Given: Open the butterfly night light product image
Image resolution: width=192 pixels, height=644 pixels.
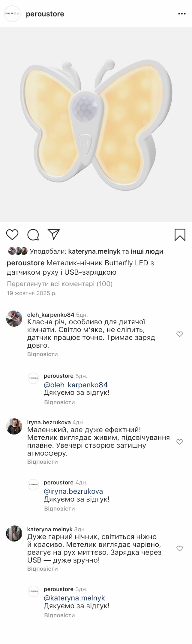Looking at the screenshot, I should coord(96,125).
